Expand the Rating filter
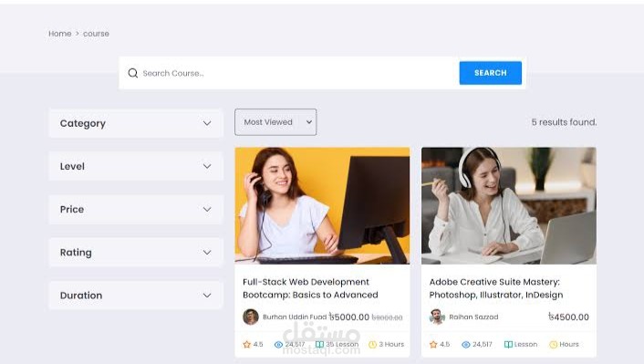 [x=136, y=253]
